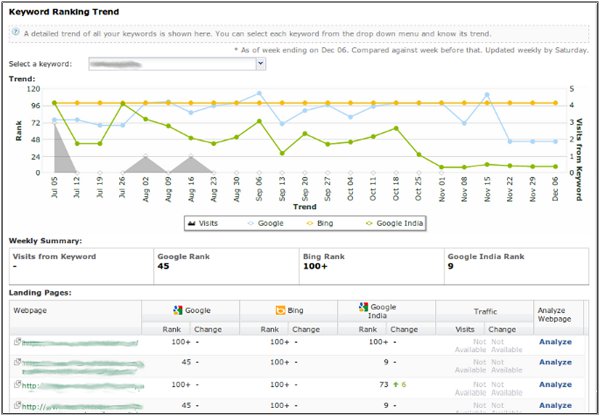This screenshot has height=416, width=600.
Task: Click the 'Jul 05' x-axis label
Action: pyautogui.click(x=54, y=189)
